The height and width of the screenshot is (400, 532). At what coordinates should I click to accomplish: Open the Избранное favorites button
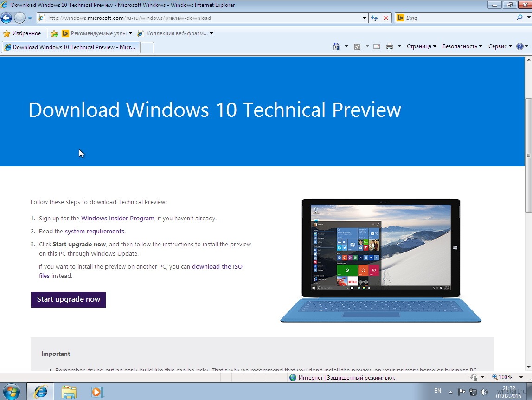click(22, 33)
